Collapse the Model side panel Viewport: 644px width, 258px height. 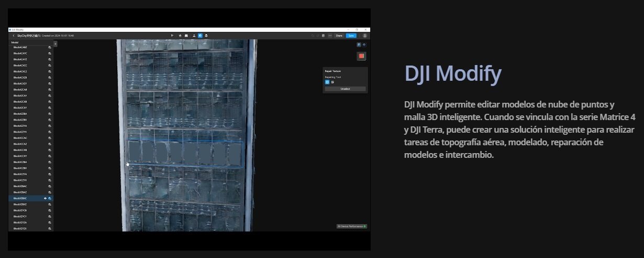pyautogui.click(x=55, y=44)
